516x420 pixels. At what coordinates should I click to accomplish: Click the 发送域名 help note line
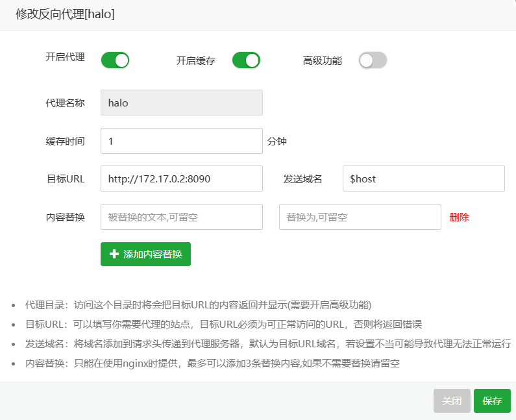click(x=268, y=344)
